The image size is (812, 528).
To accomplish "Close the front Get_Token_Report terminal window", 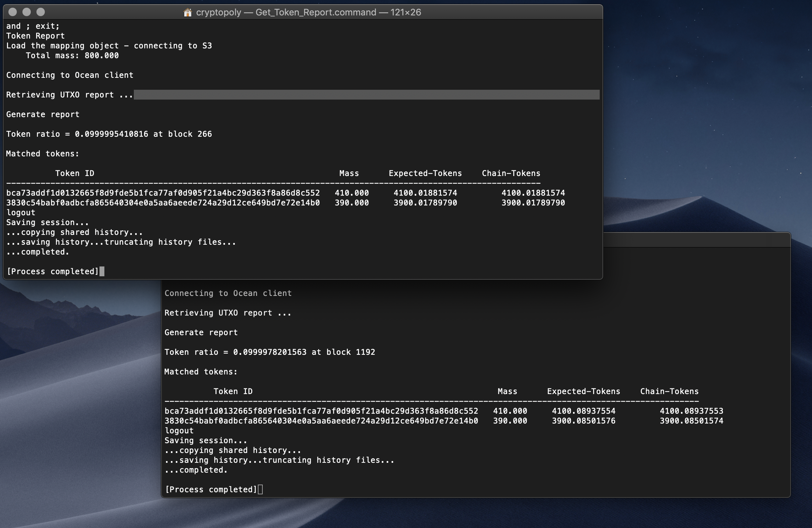I will 13,12.
